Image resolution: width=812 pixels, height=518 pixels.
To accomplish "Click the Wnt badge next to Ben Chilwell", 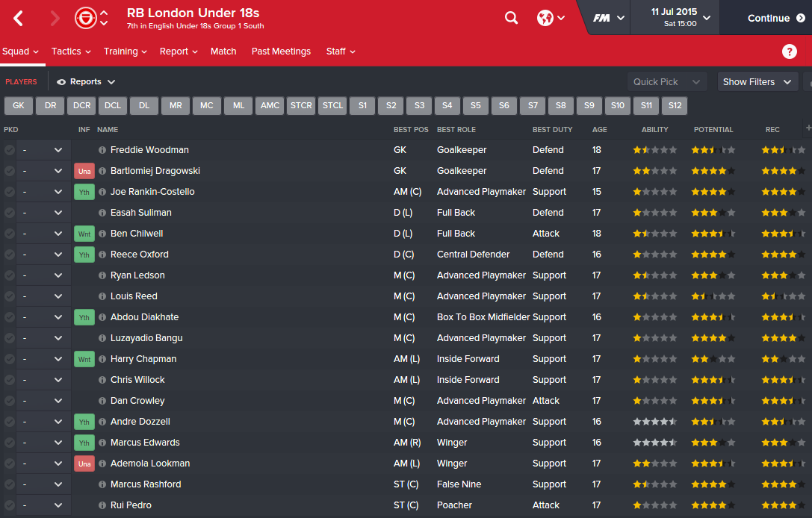I will coord(84,234).
